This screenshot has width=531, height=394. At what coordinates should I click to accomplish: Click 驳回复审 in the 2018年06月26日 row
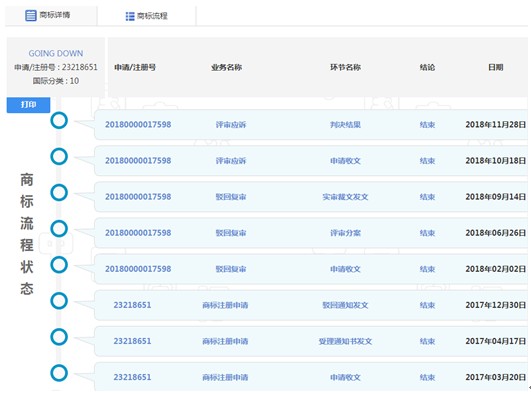tap(231, 233)
